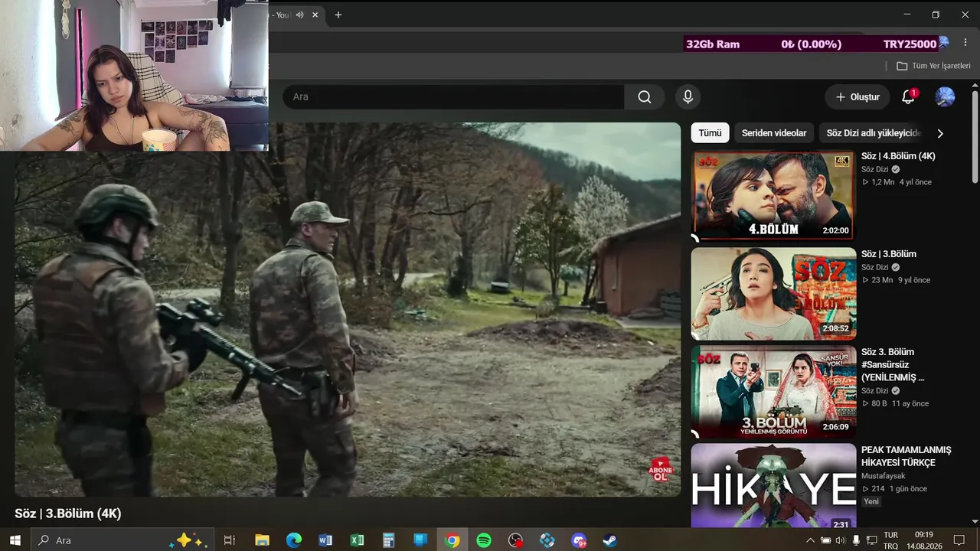Open the Söz | 4.Bölüm (4K) video title

click(x=898, y=156)
